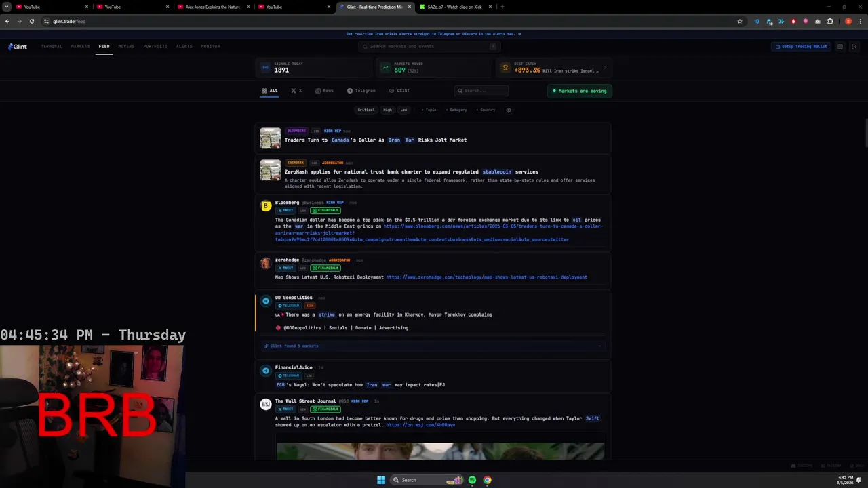
Task: Click the Bloomberg yellow B avatar
Action: tap(266, 206)
